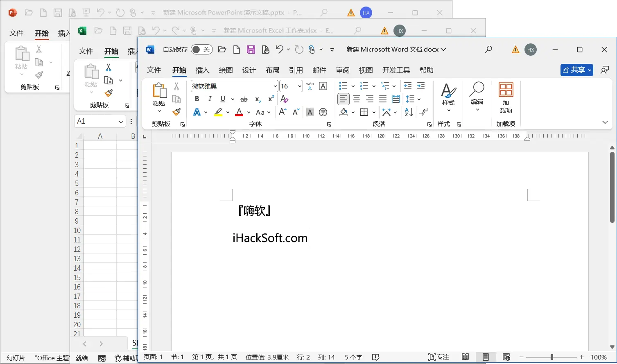This screenshot has width=617, height=364.
Task: Expand underline style dropdown
Action: point(233,99)
